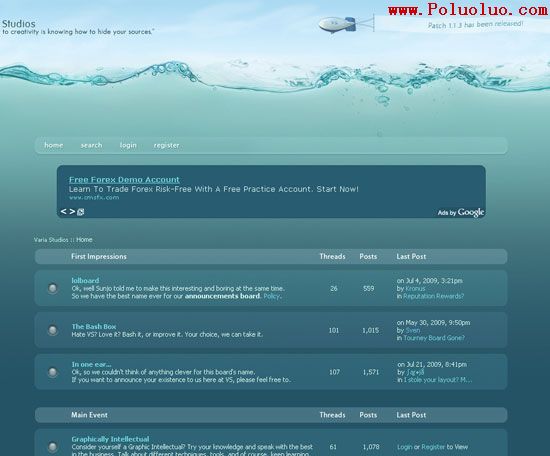Open the In one ear... forum

pos(91,364)
